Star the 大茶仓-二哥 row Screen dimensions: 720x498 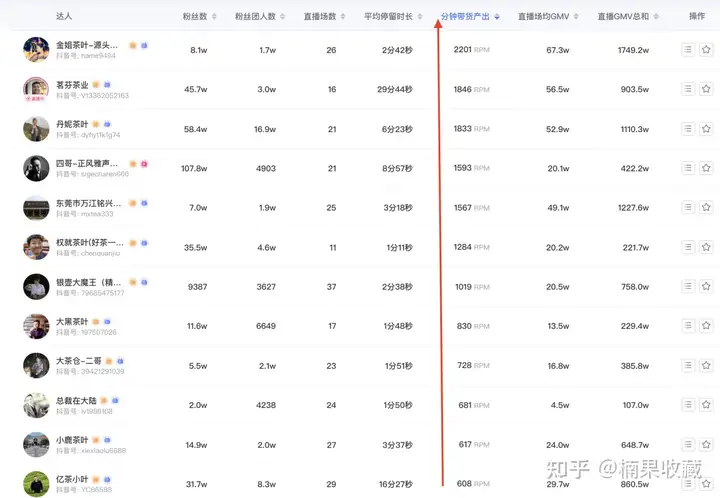(706, 365)
